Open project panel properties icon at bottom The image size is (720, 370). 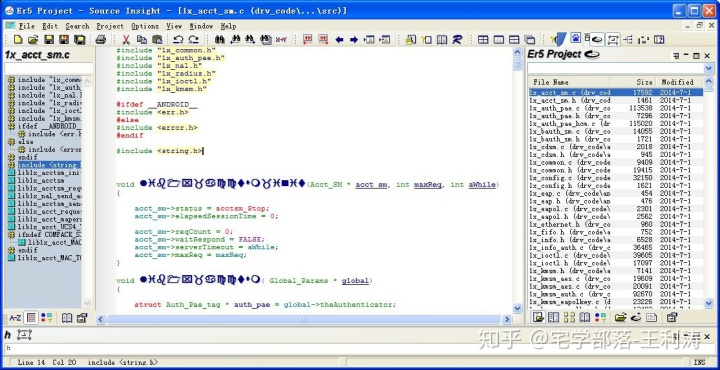[672, 317]
